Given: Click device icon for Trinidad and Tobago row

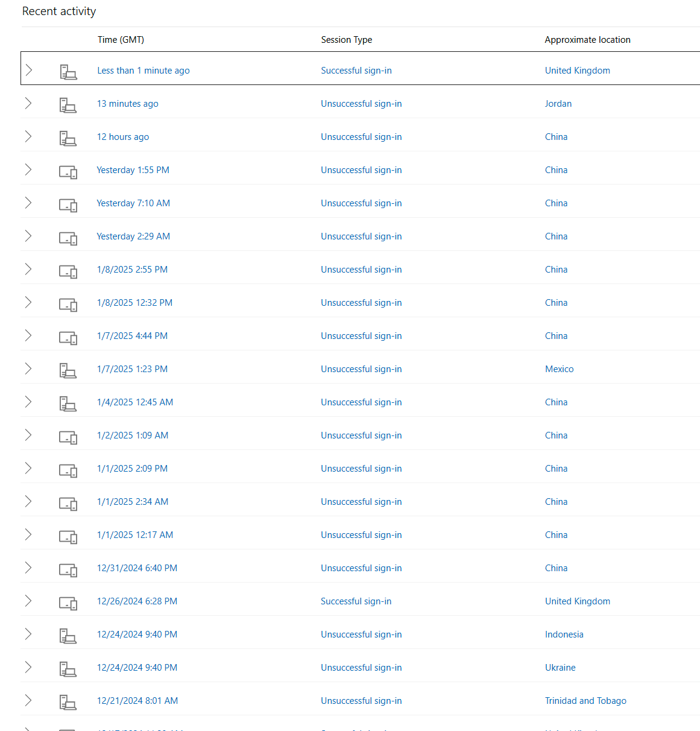Looking at the screenshot, I should click(x=68, y=702).
